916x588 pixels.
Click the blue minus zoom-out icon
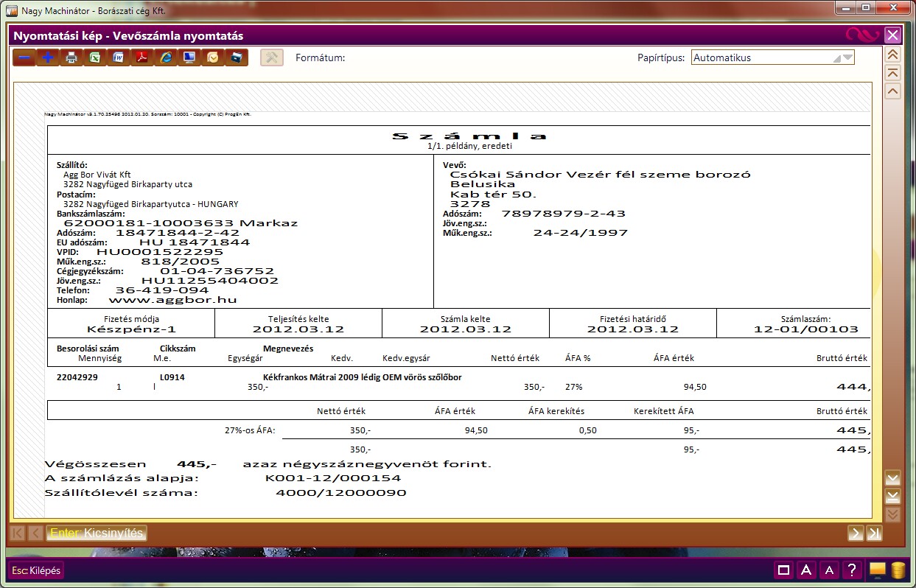tap(24, 57)
